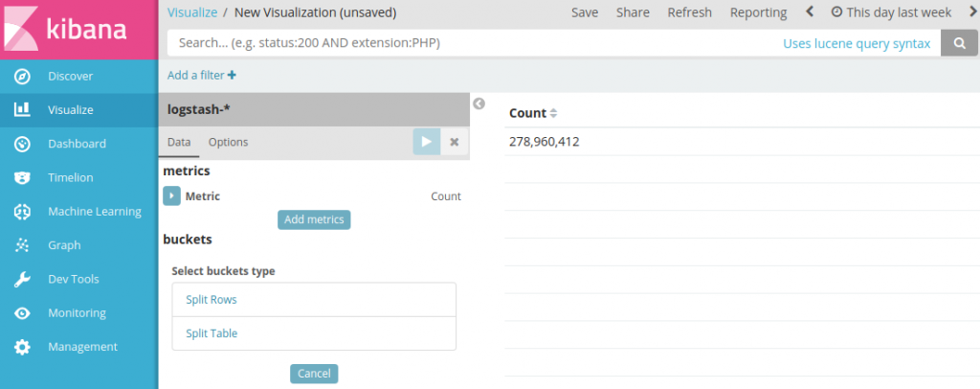Collapse the editor side panel arrow
980x389 pixels.
tap(479, 103)
